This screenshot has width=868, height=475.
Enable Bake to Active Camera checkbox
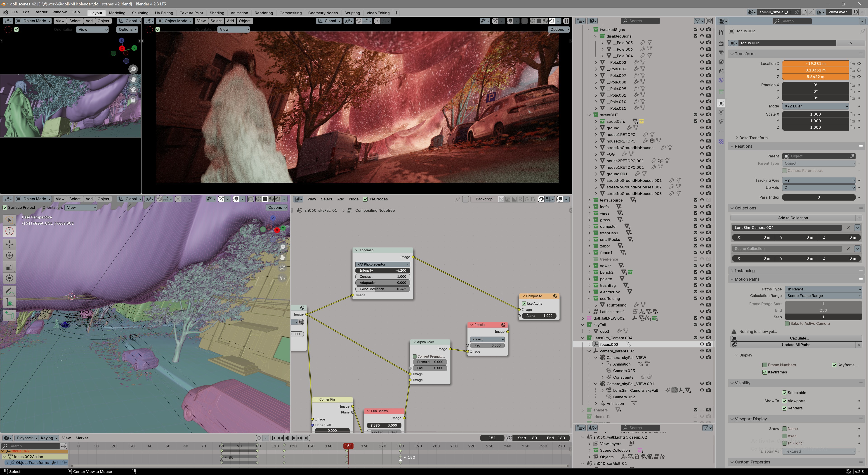[x=787, y=324]
